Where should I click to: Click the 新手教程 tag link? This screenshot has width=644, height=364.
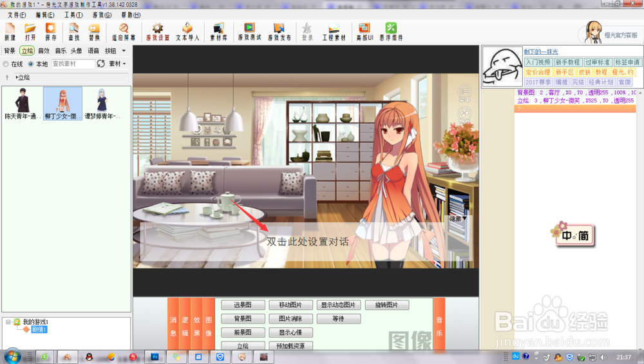pos(567,62)
